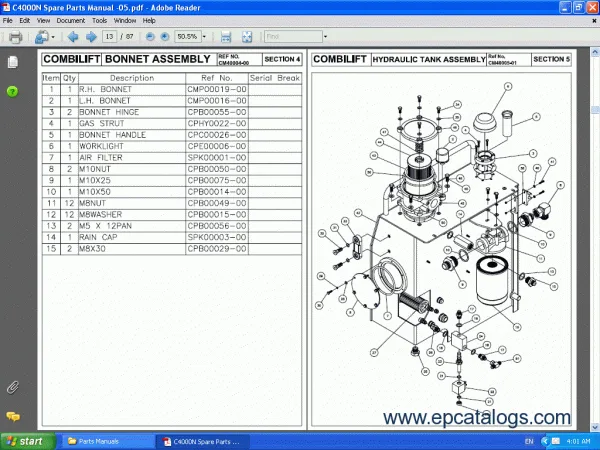Expand hidden system tray icons arrow
Viewport: 600px width, 450px height.
tap(545, 442)
